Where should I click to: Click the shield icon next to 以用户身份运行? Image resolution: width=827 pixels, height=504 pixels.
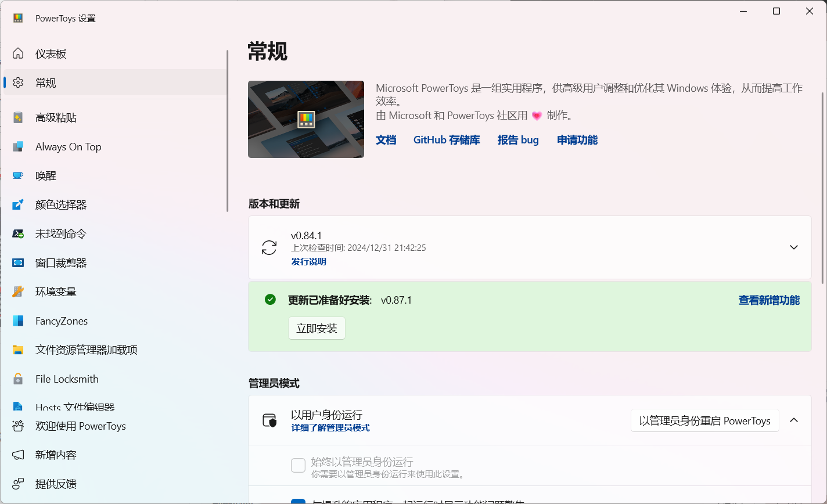click(x=269, y=420)
